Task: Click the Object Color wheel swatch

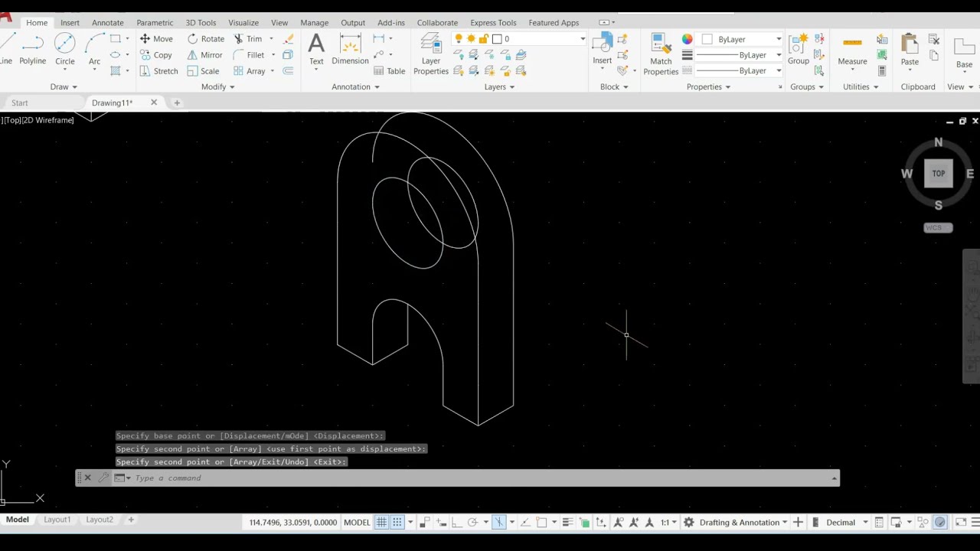Action: [x=687, y=39]
